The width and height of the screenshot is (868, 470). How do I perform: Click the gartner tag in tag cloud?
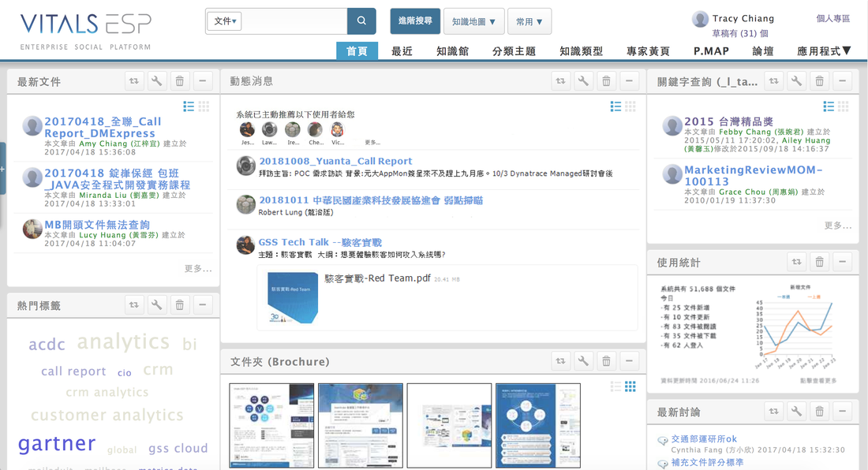point(57,443)
